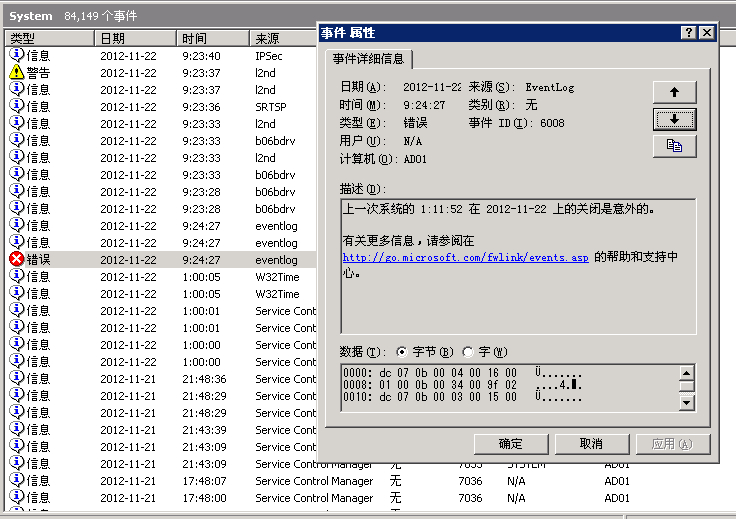Open the go.microsoft.com fwlink events.asp link

(x=465, y=257)
